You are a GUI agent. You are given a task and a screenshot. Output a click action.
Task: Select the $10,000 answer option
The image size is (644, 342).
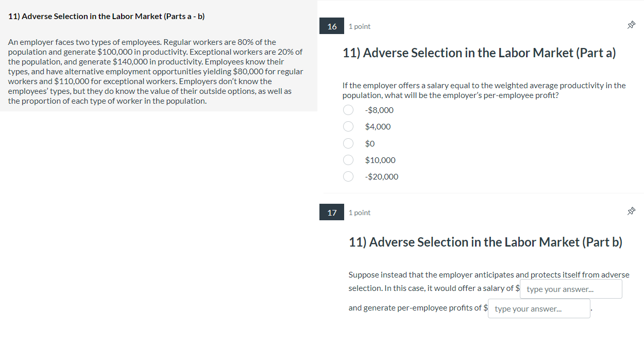pos(348,159)
